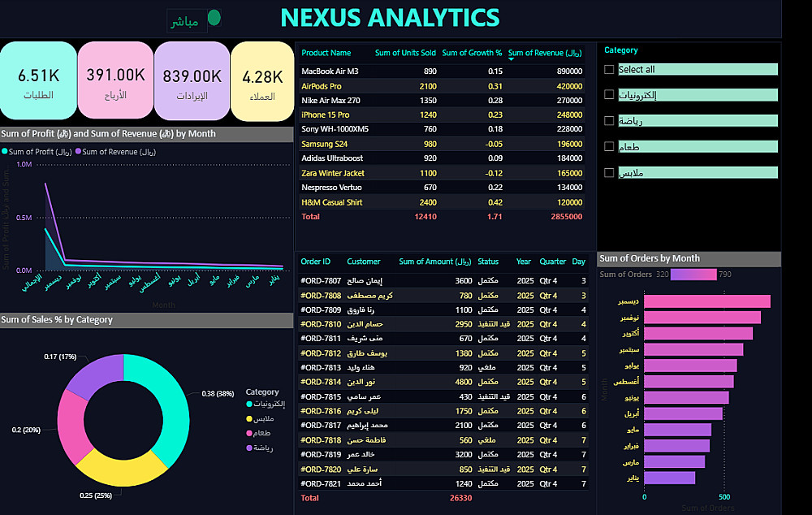Click طعام legend item in donut chart
812x515 pixels.
(258, 433)
